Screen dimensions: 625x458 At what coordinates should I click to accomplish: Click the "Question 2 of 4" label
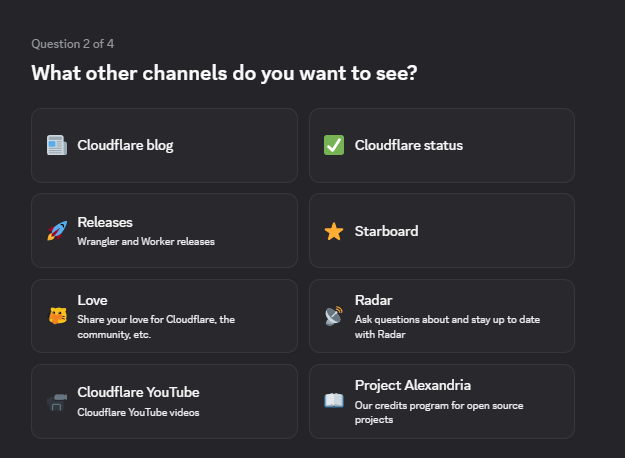click(73, 44)
